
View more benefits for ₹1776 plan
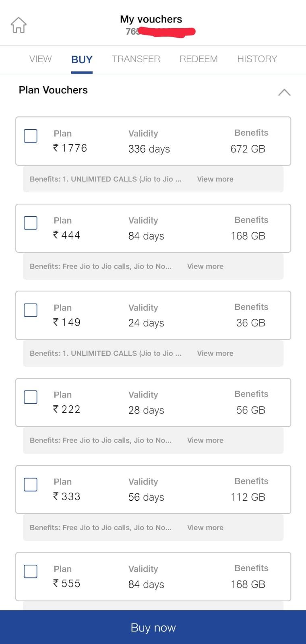coord(215,179)
